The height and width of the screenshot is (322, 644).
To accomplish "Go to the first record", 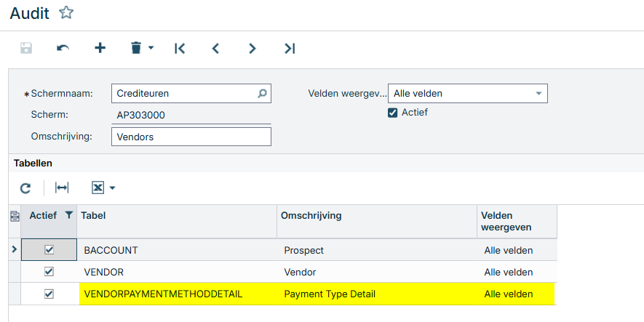I will click(x=180, y=48).
